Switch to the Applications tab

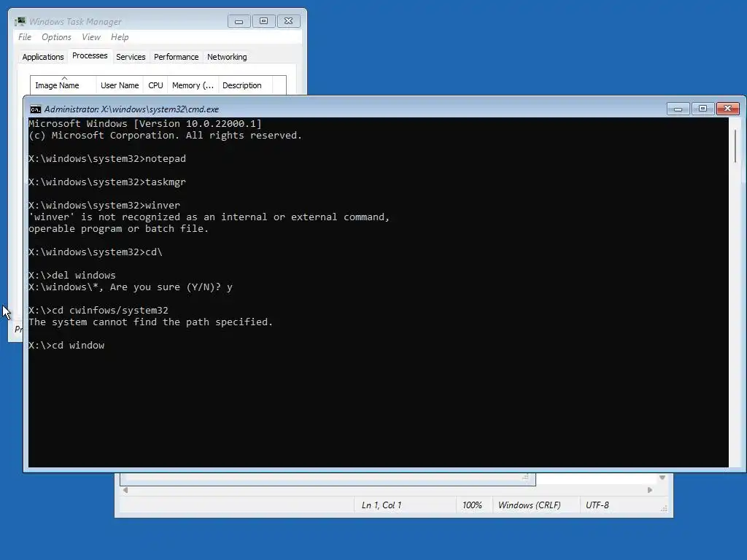(43, 57)
